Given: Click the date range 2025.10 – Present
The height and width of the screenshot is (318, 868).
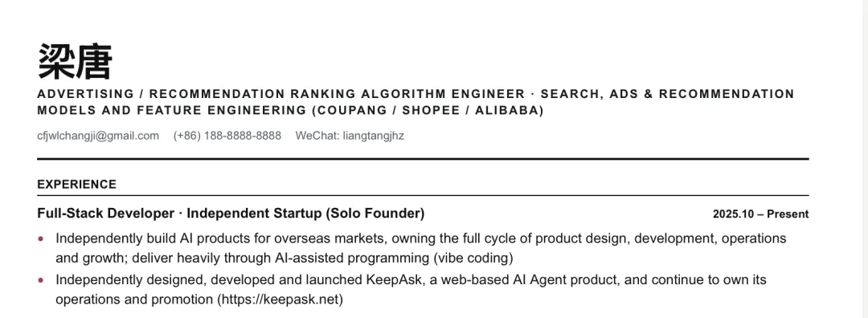Looking at the screenshot, I should 760,214.
